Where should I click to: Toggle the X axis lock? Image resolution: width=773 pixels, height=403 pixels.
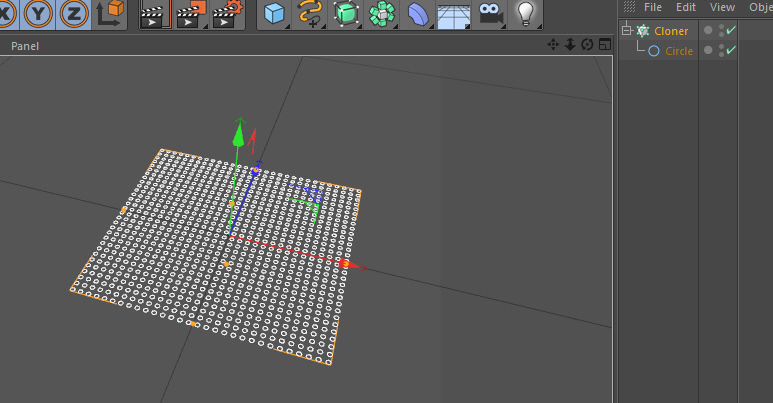coord(7,14)
